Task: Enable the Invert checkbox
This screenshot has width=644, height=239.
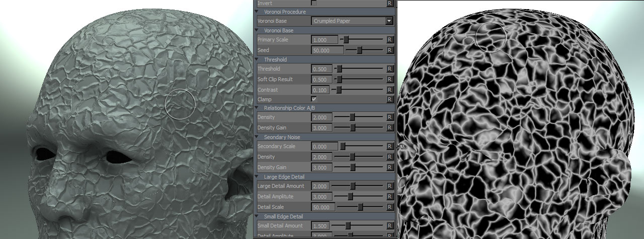Action: point(314,3)
